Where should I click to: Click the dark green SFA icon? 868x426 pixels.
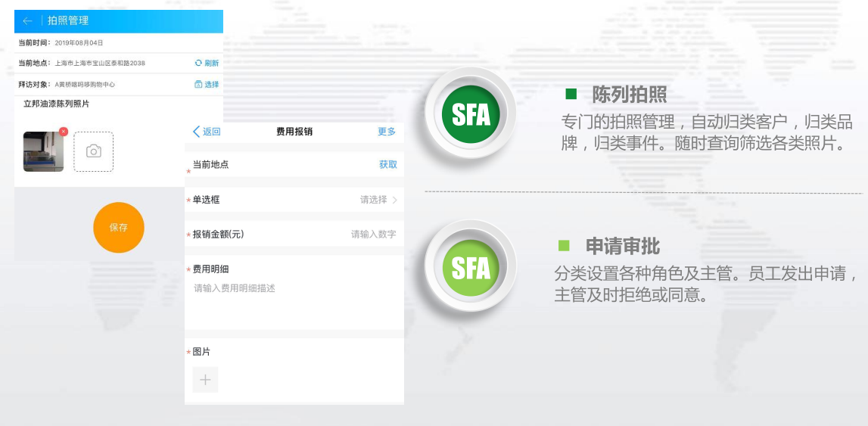tap(470, 113)
